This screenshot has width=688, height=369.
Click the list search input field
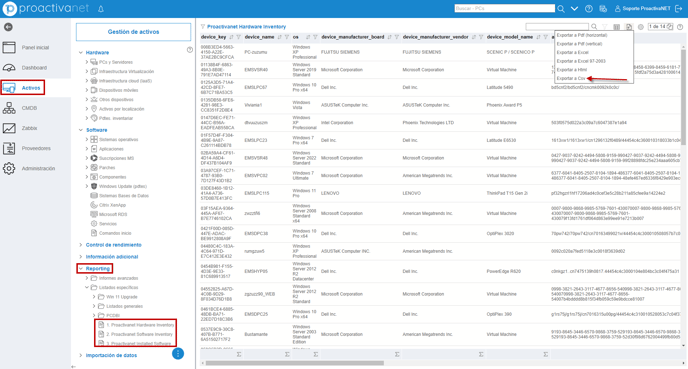coord(557,27)
